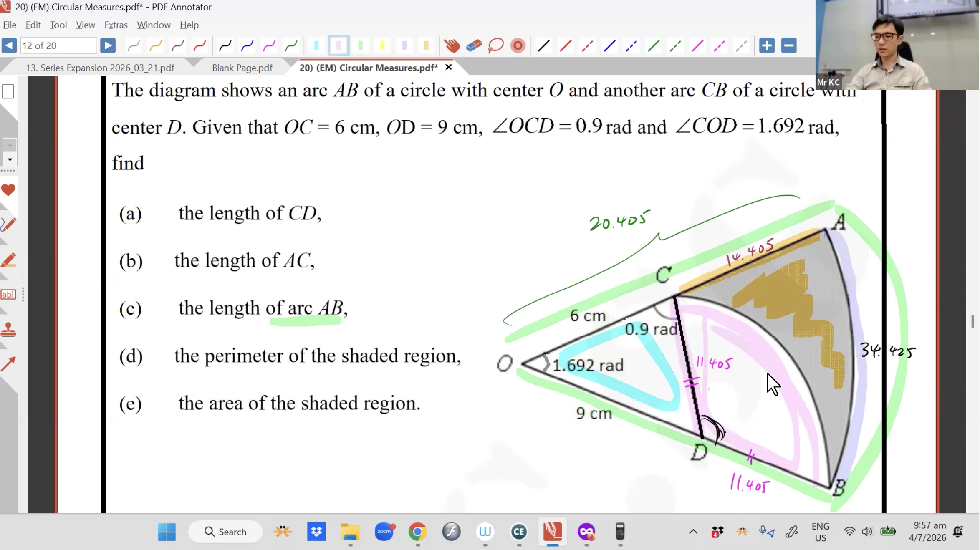
Task: Zoom in with the plus button
Action: (x=767, y=45)
